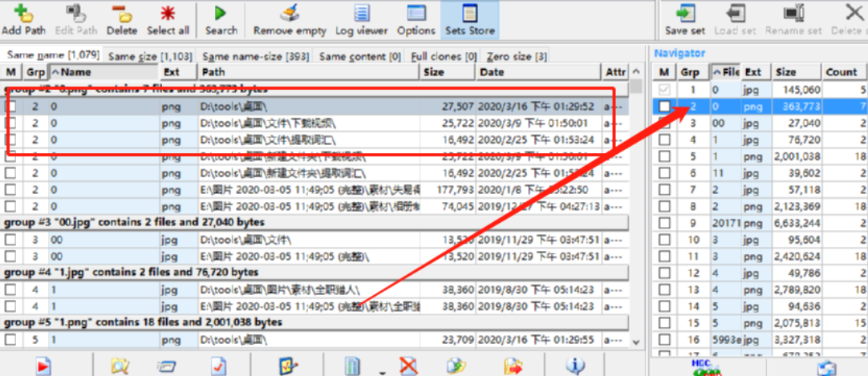Tick checkbox for 1.jpg in D:\tools 全职猎人 path
Screen dimensions: 868x376
pos(10,289)
